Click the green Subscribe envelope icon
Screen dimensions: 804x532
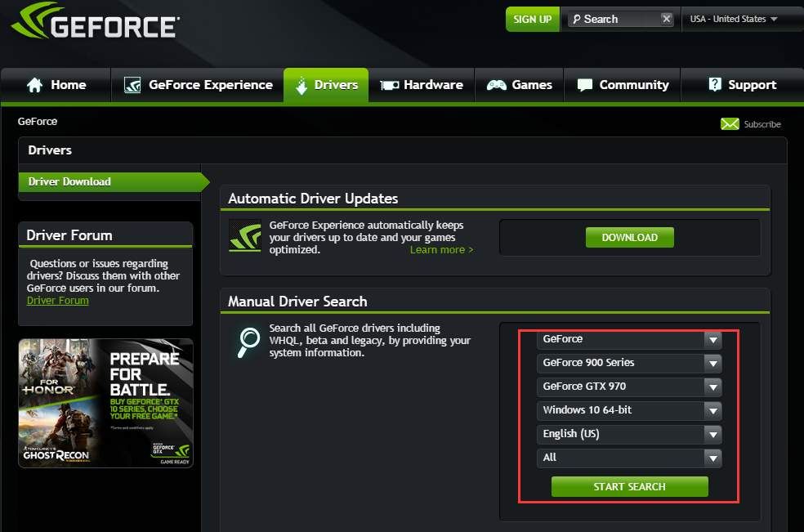click(730, 124)
